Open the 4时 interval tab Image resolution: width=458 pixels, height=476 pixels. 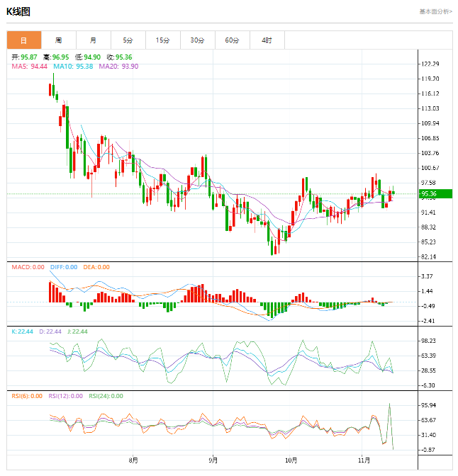tap(267, 40)
